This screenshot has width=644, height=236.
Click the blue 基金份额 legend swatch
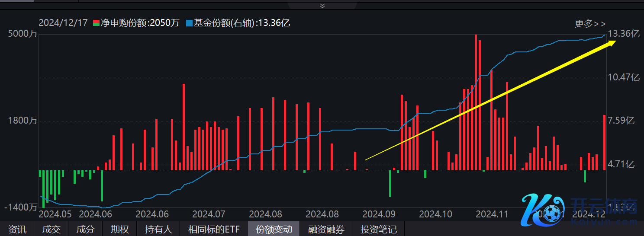click(x=189, y=23)
